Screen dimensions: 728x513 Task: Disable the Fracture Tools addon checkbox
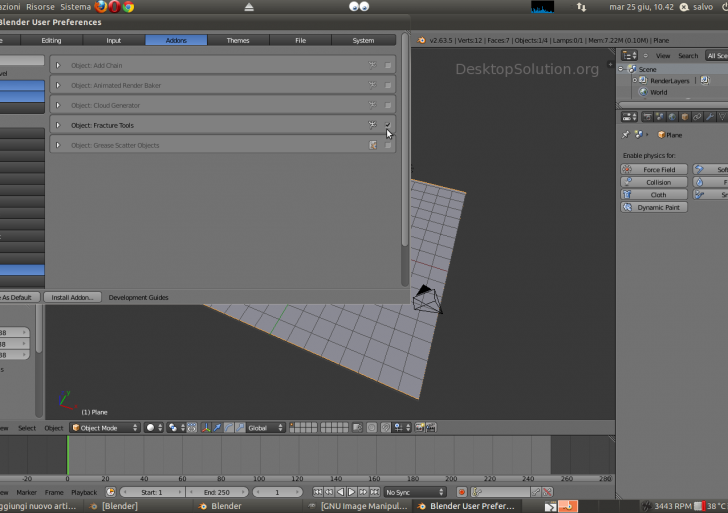pyautogui.click(x=388, y=125)
